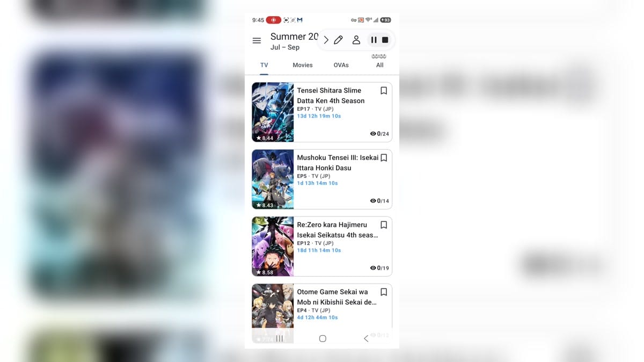The width and height of the screenshot is (644, 362).
Task: Select countdown text 18d 11h 14m 10s
Action: (x=319, y=250)
